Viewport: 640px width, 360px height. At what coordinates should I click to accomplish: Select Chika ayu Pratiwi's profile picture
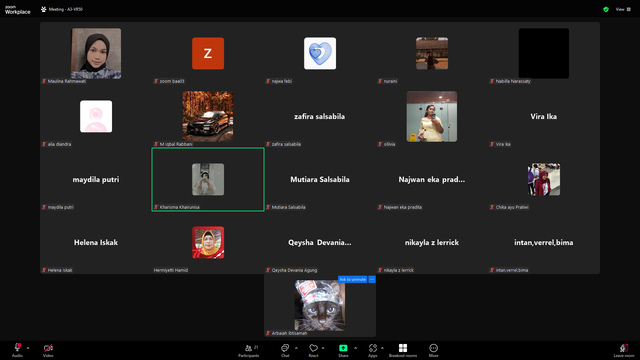coord(544,180)
